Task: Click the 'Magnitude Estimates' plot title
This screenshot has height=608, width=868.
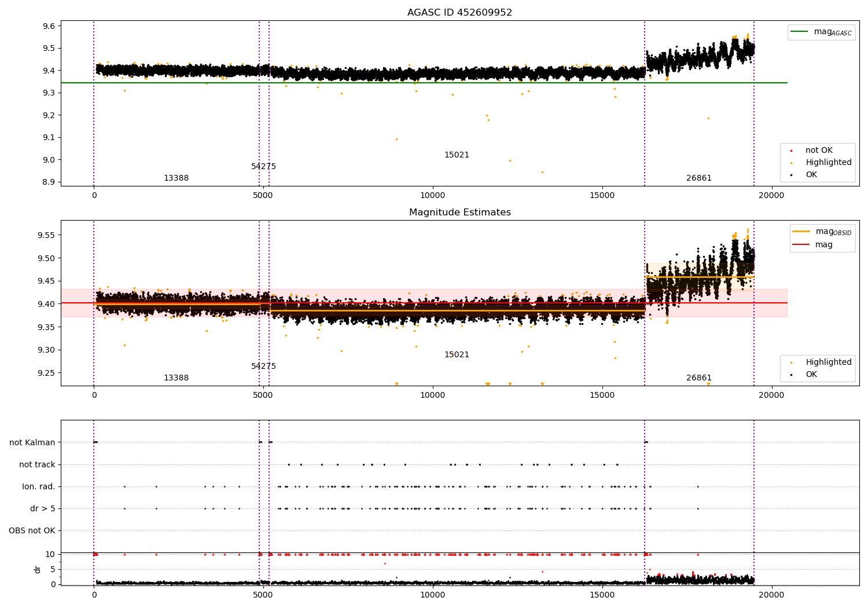Action: click(x=459, y=213)
